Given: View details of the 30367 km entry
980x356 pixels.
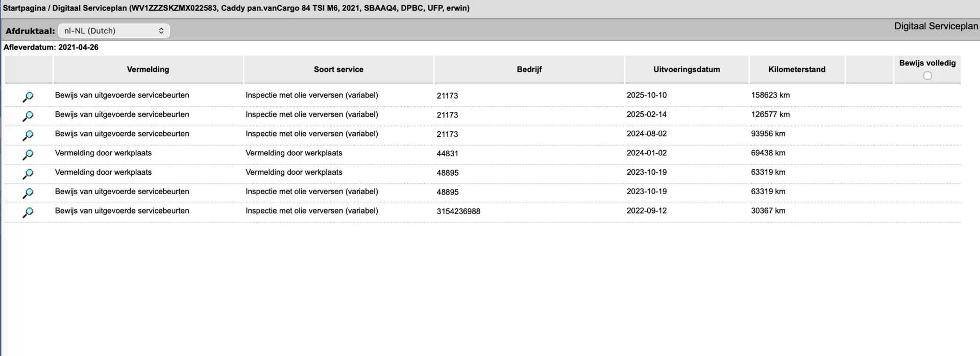Looking at the screenshot, I should pos(28,212).
